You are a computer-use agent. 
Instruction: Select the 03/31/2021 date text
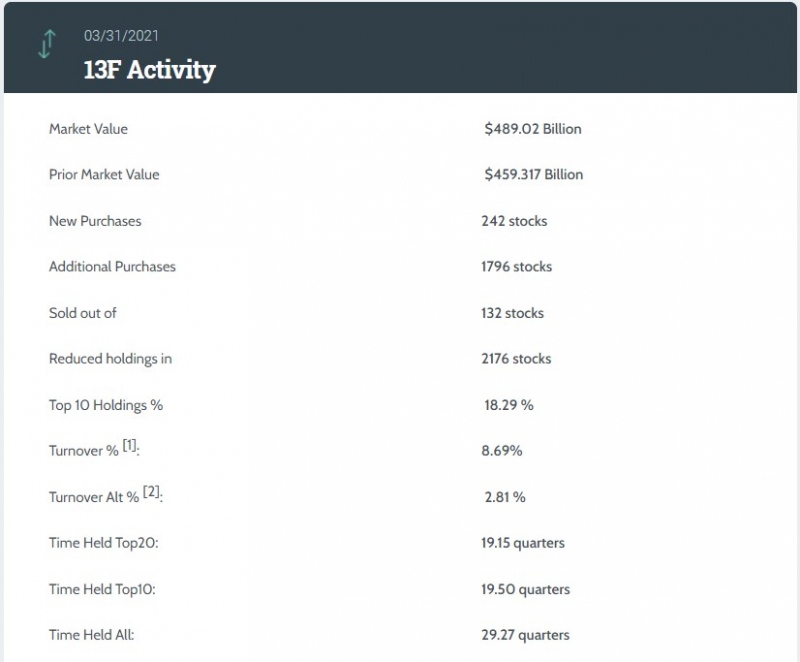pos(121,36)
